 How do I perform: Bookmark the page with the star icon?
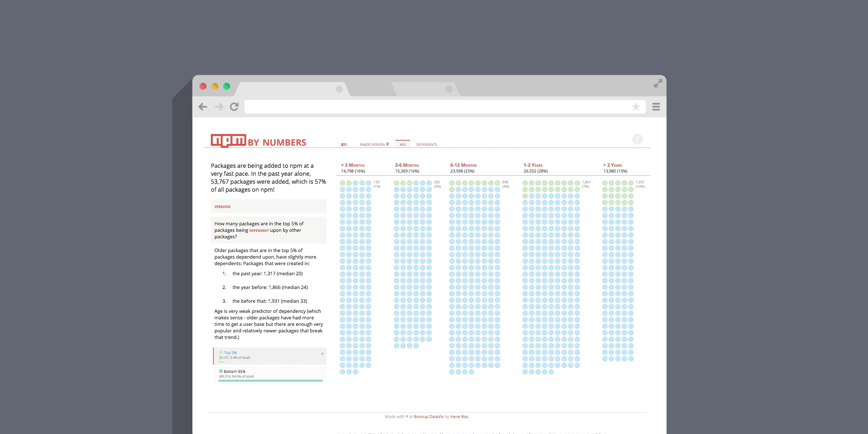[x=635, y=107]
